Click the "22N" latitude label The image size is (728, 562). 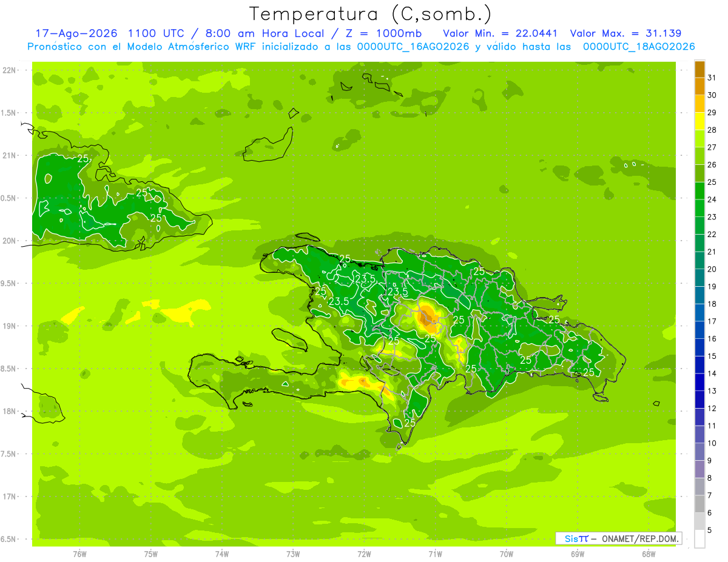click(x=9, y=70)
